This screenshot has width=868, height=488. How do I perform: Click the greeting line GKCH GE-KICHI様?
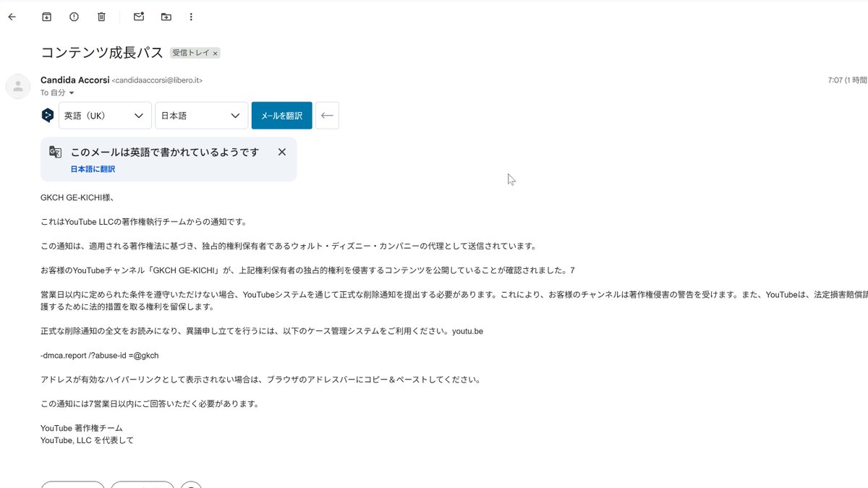tap(77, 197)
